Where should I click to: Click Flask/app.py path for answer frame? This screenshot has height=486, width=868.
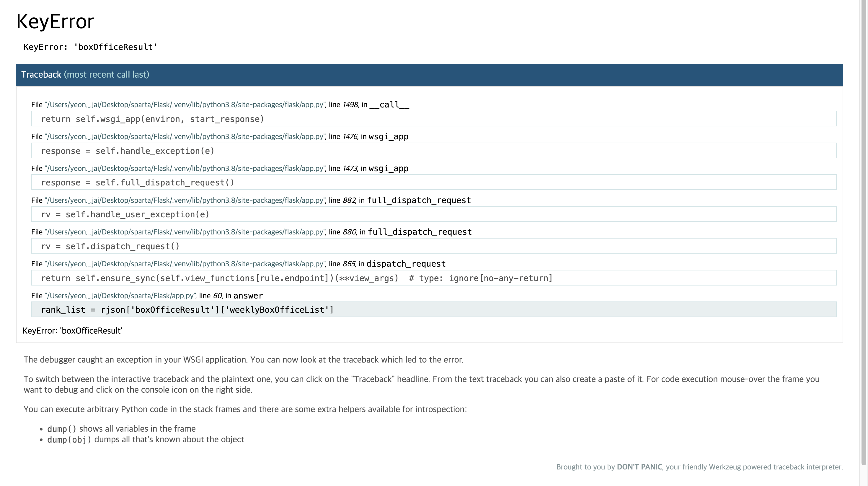pos(120,296)
